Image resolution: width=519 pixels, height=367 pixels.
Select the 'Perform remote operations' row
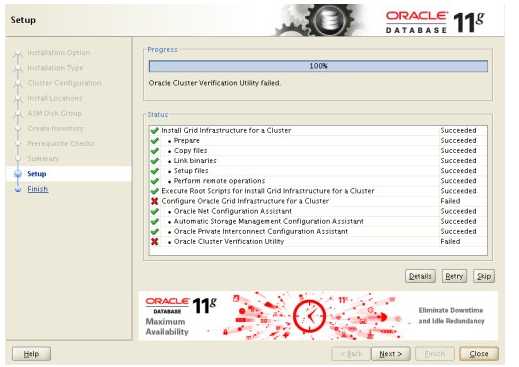click(318, 181)
